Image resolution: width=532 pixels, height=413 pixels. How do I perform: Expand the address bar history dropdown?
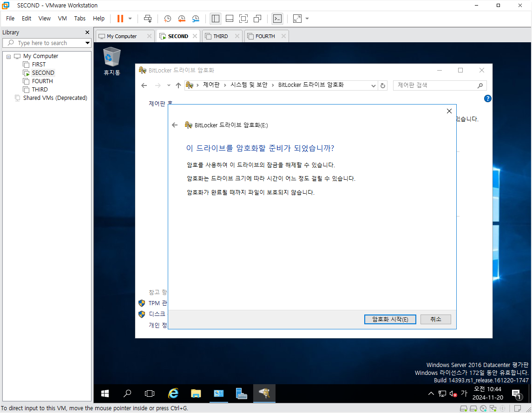(373, 86)
